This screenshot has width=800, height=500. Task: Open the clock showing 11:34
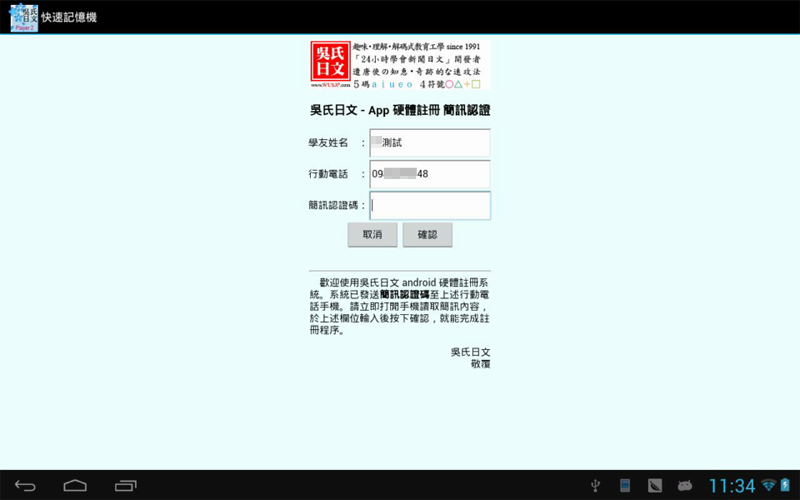[732, 486]
